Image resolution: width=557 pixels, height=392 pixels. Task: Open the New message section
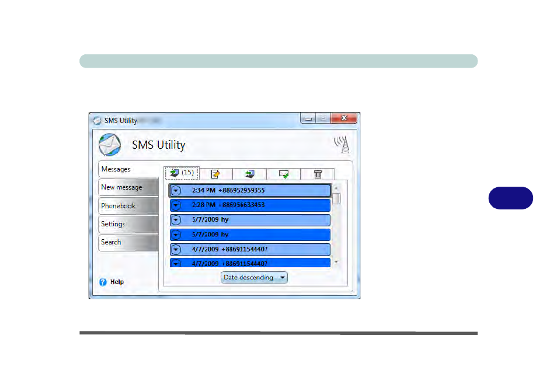coord(128,187)
